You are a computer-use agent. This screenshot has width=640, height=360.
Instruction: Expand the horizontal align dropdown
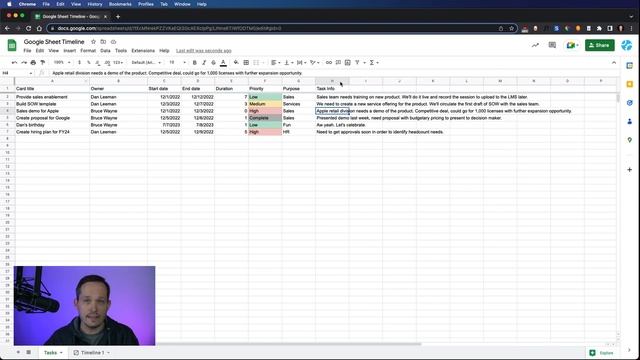tap(276, 62)
